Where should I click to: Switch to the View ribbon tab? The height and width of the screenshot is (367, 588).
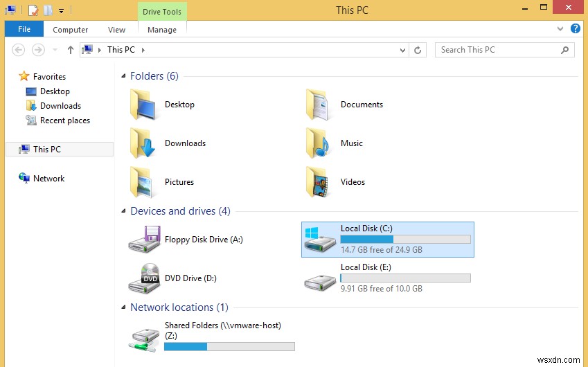[116, 30]
